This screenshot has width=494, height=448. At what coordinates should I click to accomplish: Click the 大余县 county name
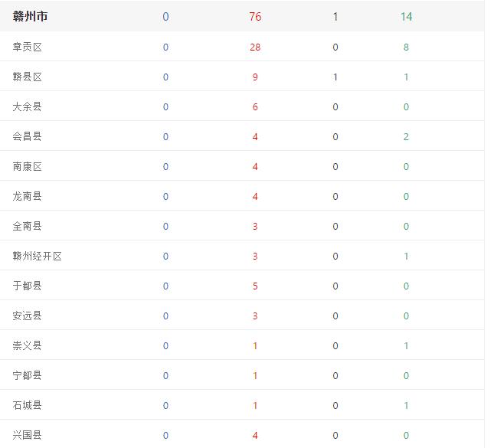click(27, 106)
